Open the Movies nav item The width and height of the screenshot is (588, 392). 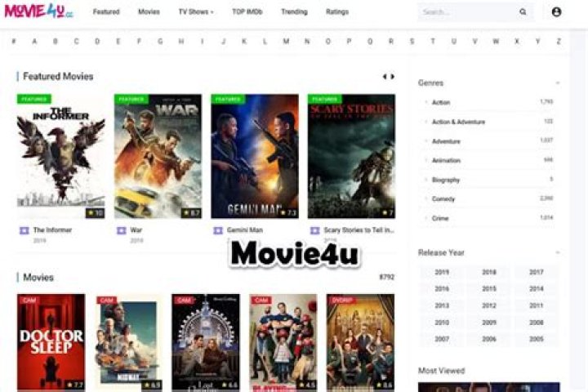pyautogui.click(x=149, y=12)
